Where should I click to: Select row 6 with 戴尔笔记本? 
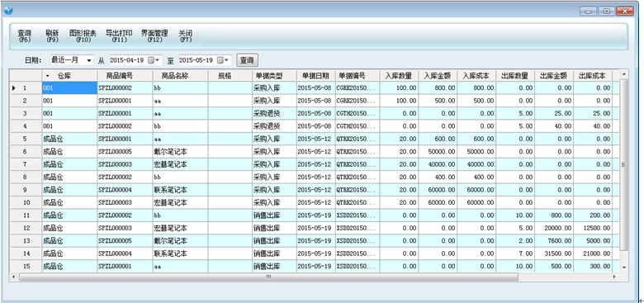coord(315,152)
